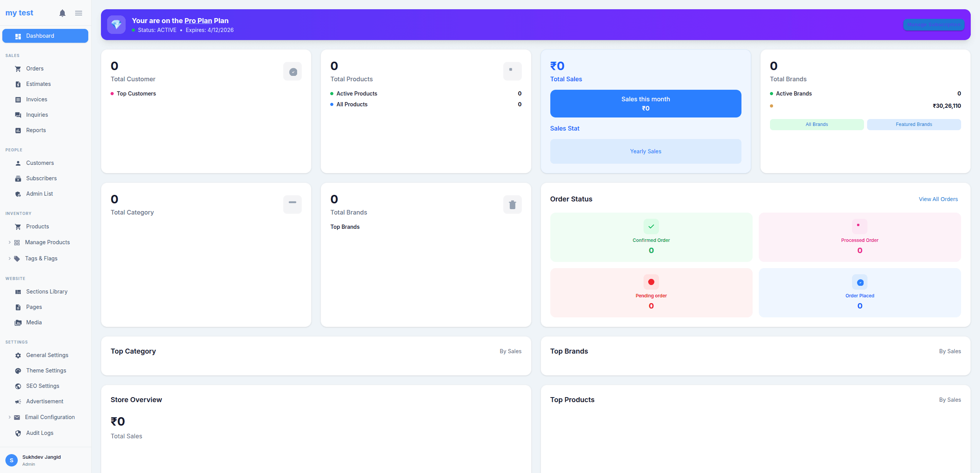Expand the Email Configuration submenu

[x=9, y=417]
